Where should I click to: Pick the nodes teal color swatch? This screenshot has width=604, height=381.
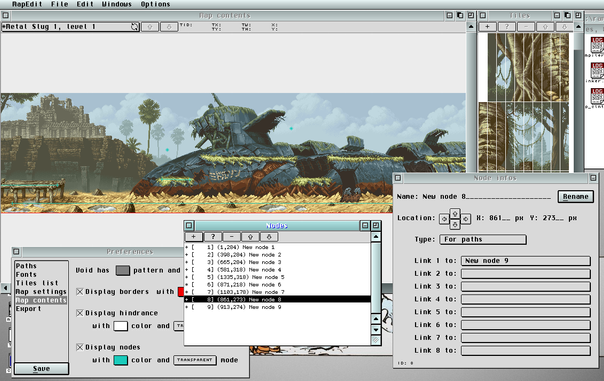(120, 360)
